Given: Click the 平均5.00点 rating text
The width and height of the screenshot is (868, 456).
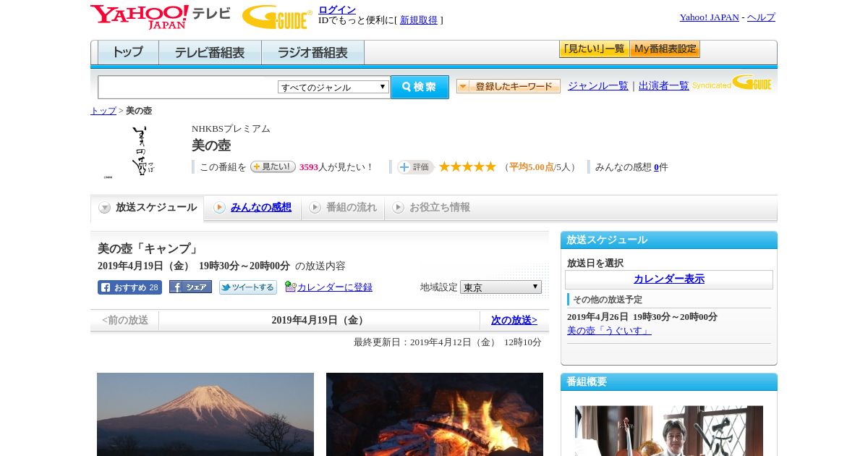Looking at the screenshot, I should click(532, 167).
